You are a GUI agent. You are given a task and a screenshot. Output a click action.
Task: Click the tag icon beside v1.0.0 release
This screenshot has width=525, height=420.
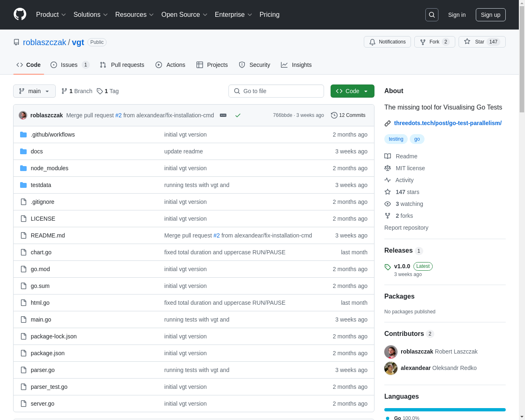click(x=388, y=267)
